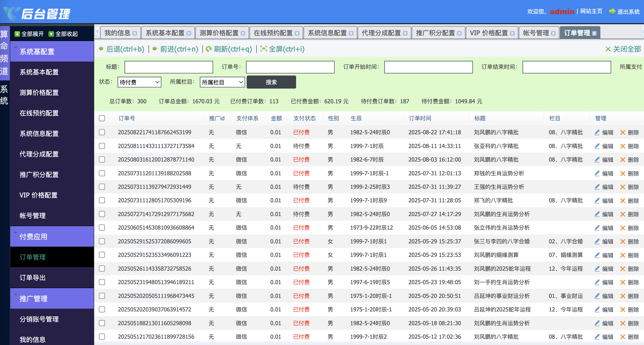Image resolution: width=644 pixels, height=345 pixels.
Task: Open the 所属栏目 dropdown
Action: coord(222,82)
